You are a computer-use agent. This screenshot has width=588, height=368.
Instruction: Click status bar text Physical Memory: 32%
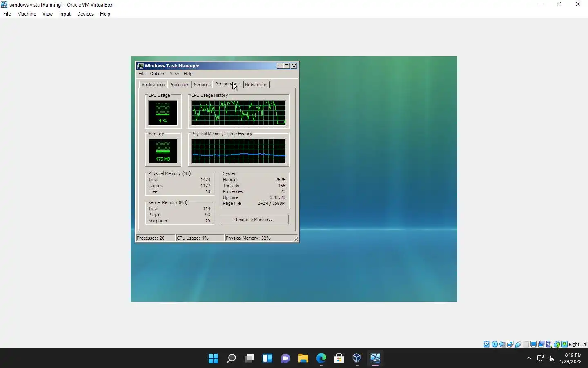coord(248,238)
